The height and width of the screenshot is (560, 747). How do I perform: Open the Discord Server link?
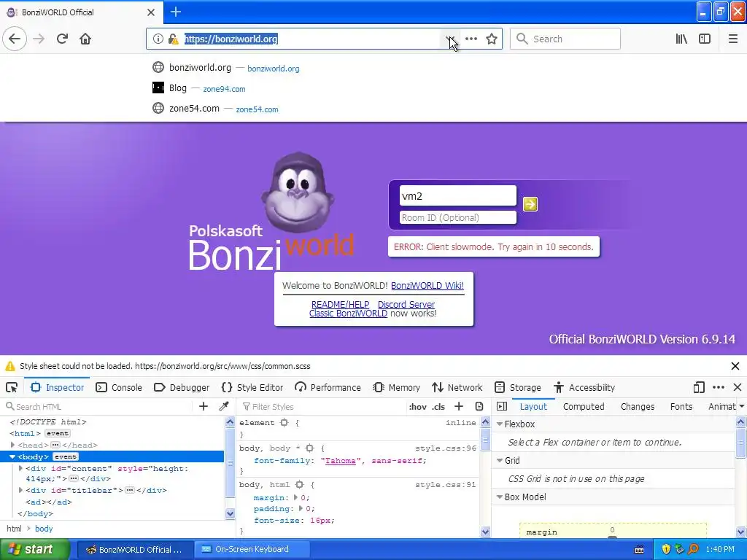pos(406,304)
